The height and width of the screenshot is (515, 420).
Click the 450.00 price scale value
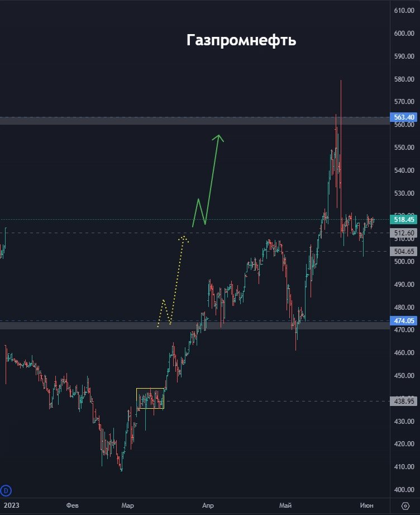pyautogui.click(x=404, y=375)
